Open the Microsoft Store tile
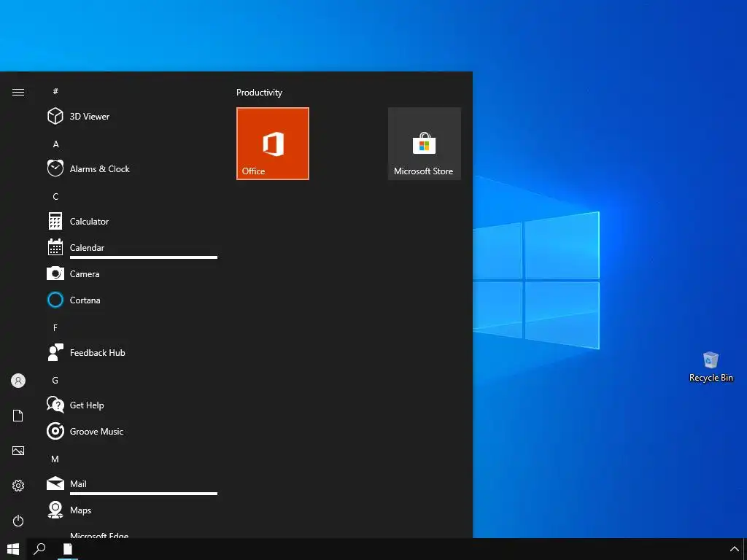 (x=424, y=144)
